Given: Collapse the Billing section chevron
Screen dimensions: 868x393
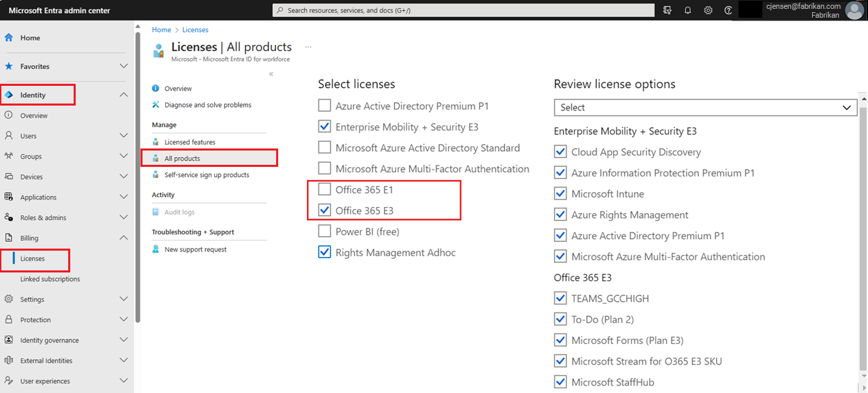Looking at the screenshot, I should click(123, 238).
